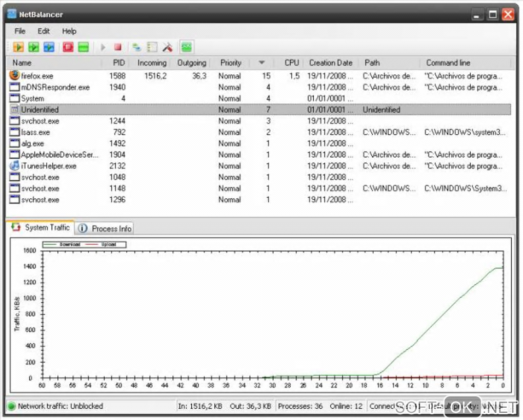Toggle the green traffic chart toolbar button

pos(187,47)
